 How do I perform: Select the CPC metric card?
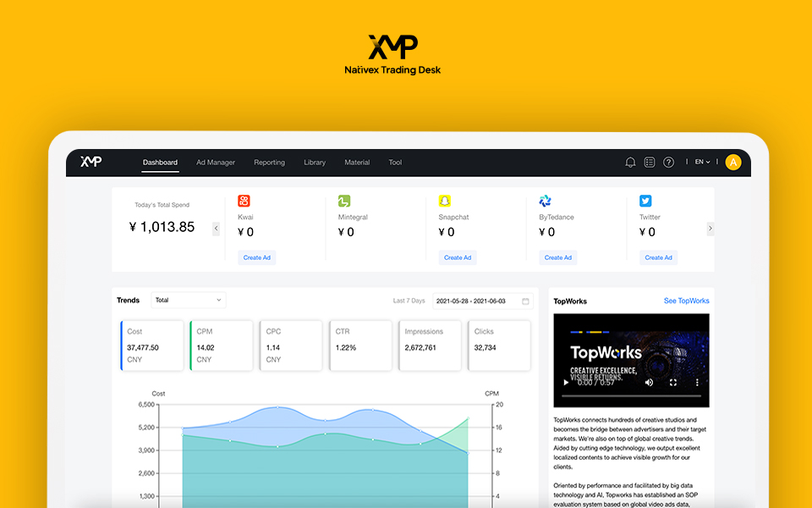point(291,345)
